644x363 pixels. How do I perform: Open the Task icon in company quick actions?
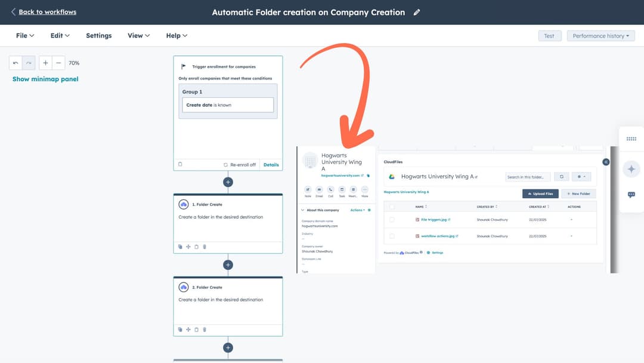(x=341, y=189)
